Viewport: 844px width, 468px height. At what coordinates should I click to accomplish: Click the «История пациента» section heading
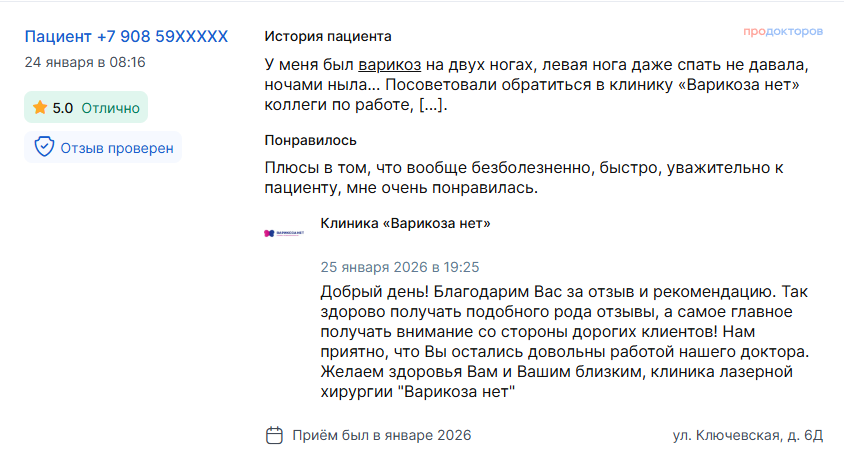[328, 36]
